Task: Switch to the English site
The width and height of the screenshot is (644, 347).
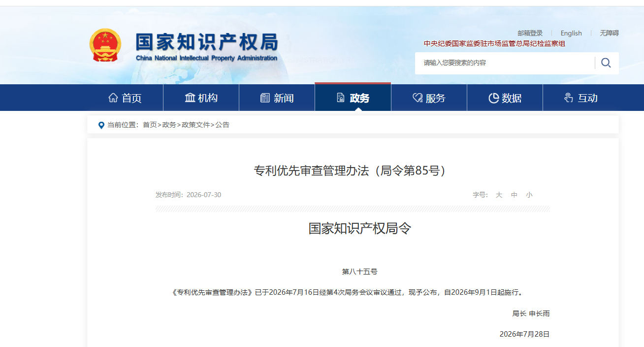Action: click(571, 33)
